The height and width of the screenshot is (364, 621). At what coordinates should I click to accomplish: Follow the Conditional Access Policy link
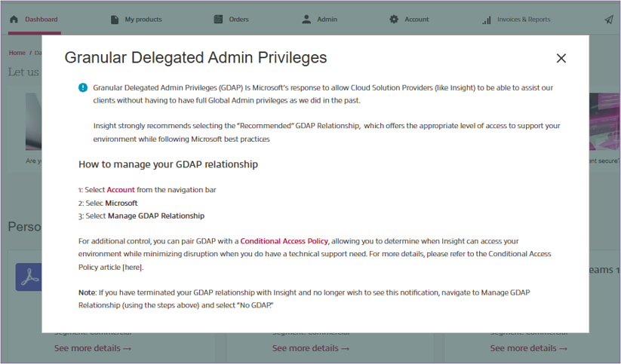tap(284, 241)
